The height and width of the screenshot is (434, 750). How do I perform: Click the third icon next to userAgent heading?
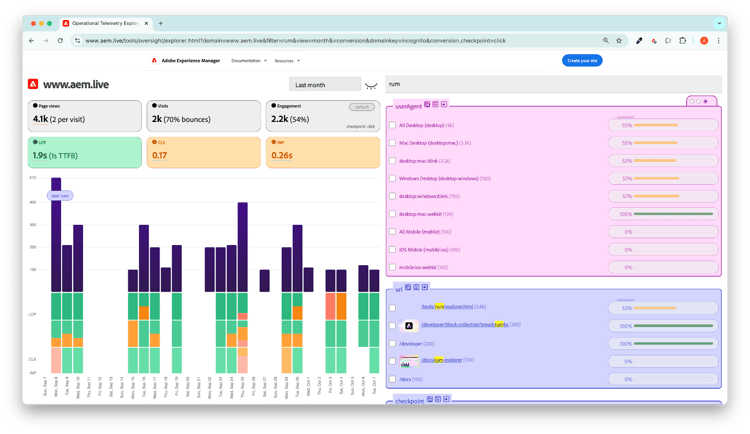(x=444, y=104)
